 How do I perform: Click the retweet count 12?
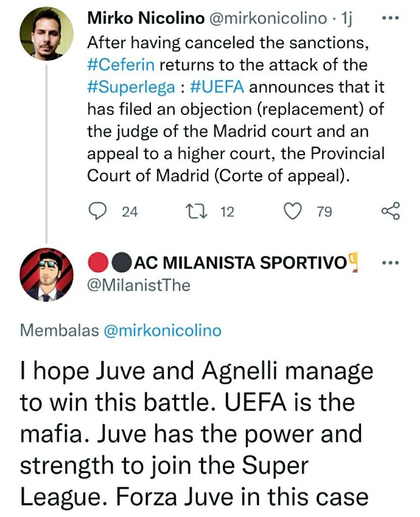click(x=228, y=212)
